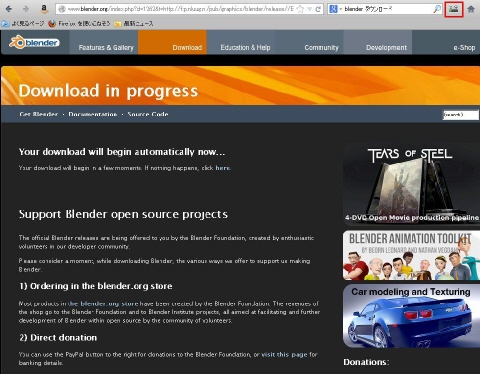Select the Community navigation tab
Screen dimensions: 480x374
click(x=321, y=47)
